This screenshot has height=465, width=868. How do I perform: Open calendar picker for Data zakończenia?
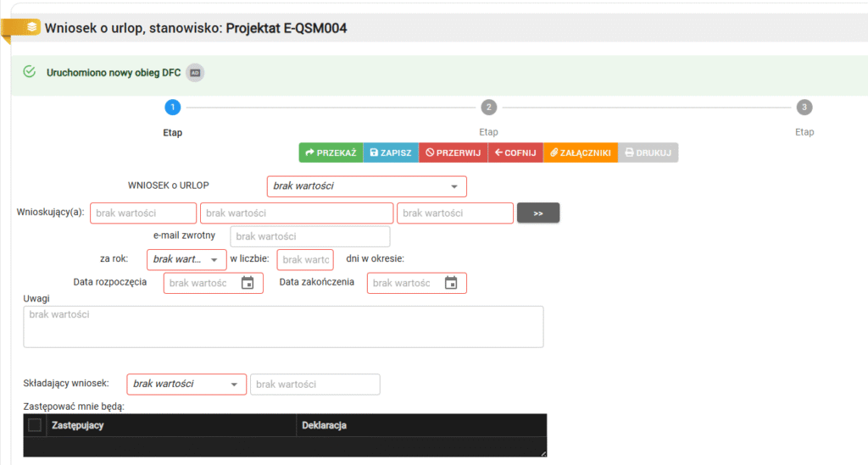[x=451, y=283]
